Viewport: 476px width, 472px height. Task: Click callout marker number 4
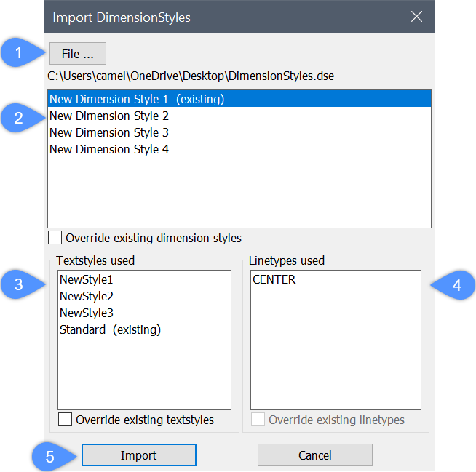coord(457,285)
